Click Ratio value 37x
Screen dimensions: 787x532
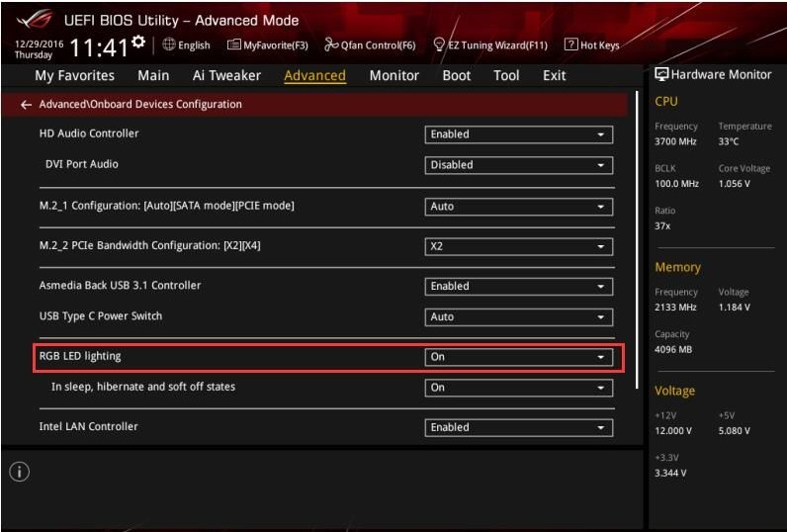662,225
